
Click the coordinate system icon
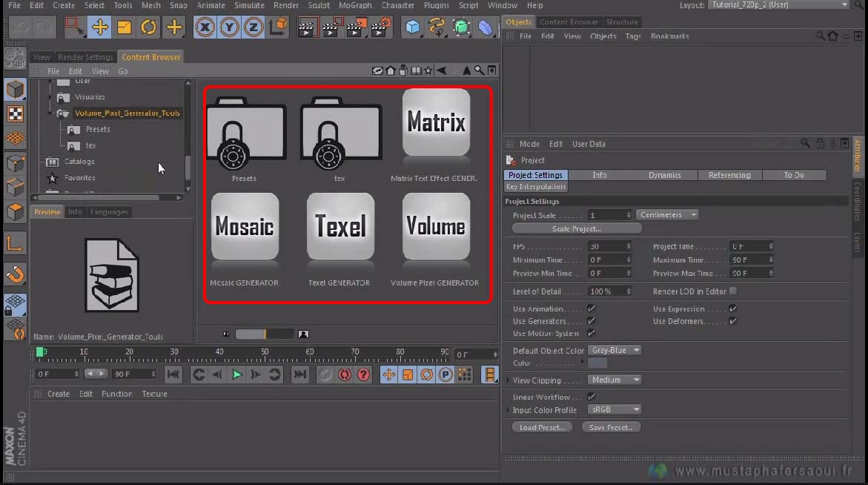pos(279,27)
